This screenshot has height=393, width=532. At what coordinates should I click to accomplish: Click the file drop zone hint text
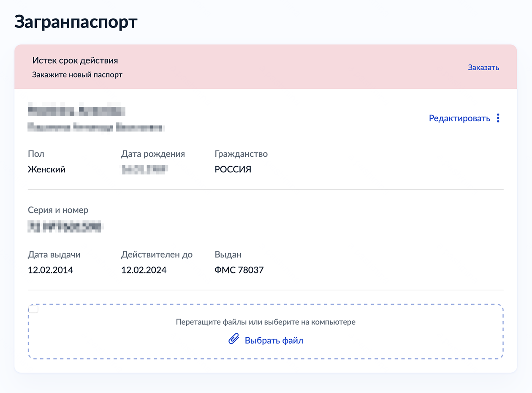266,322
